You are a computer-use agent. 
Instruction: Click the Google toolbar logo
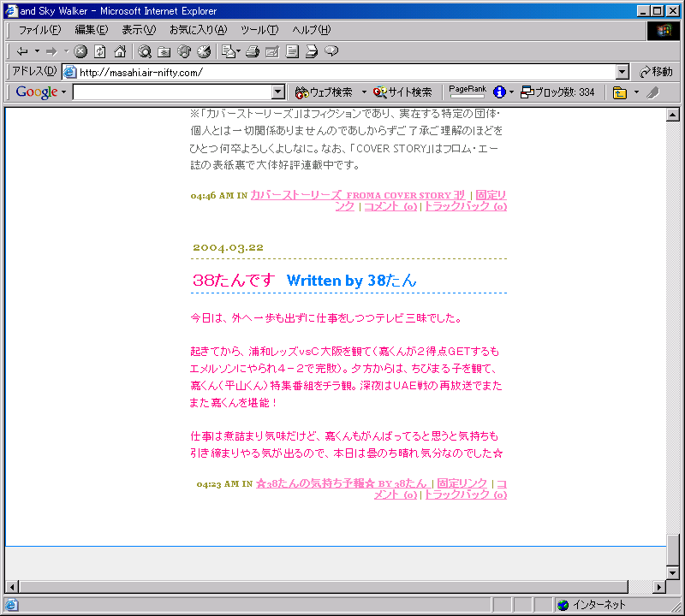tap(37, 92)
